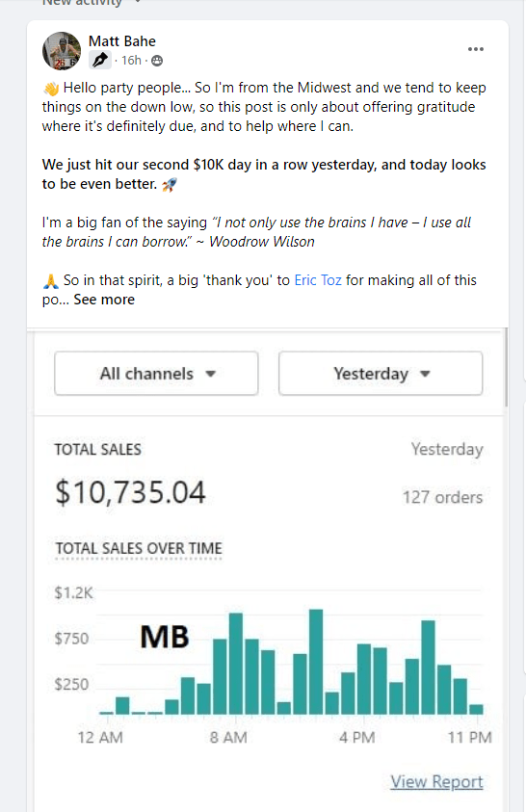Viewport: 526px width, 812px height.
Task: Open Matt Bahe's profile picture
Action: 62,51
